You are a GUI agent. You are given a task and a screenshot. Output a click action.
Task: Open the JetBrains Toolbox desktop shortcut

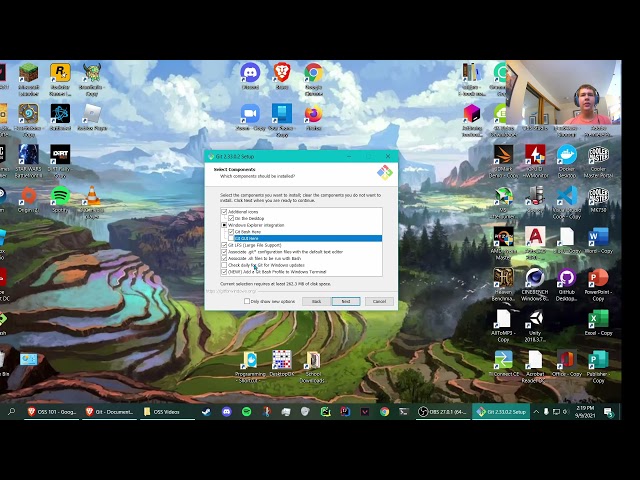click(x=472, y=120)
